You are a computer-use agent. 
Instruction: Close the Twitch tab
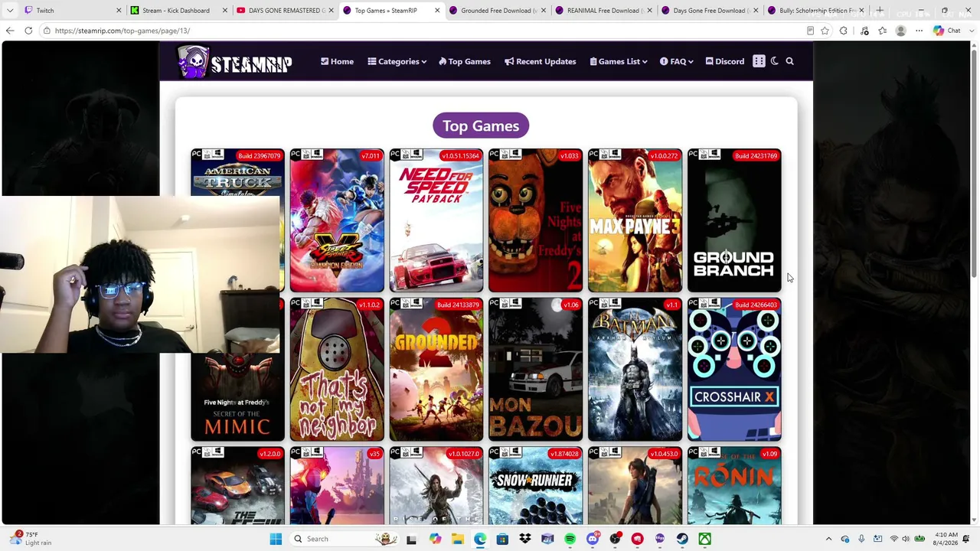119,11
